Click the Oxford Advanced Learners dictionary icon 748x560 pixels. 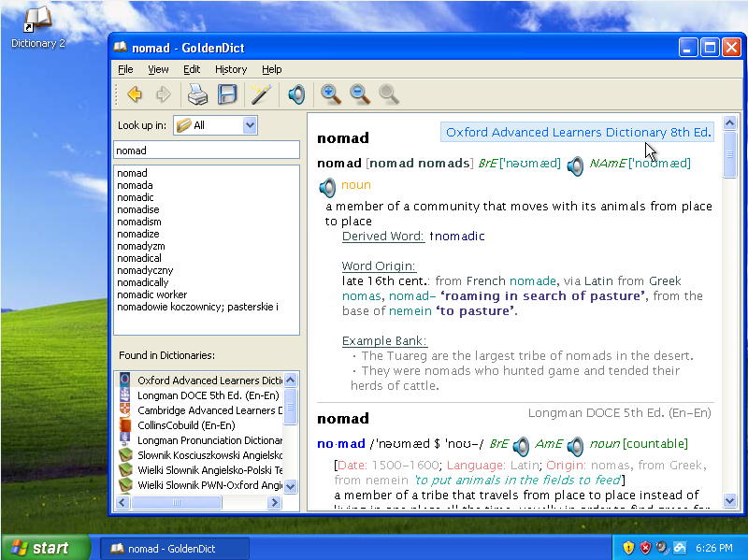pos(125,381)
